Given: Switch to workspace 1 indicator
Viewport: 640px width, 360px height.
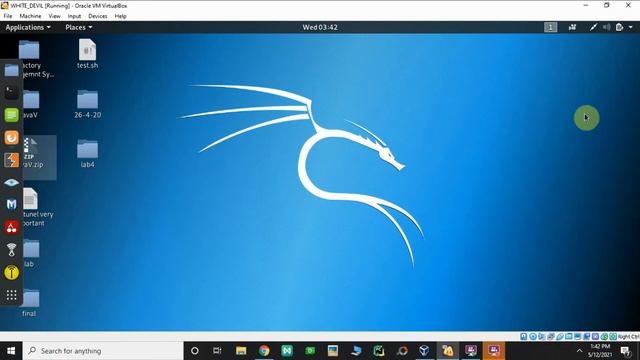Looking at the screenshot, I should pyautogui.click(x=550, y=27).
